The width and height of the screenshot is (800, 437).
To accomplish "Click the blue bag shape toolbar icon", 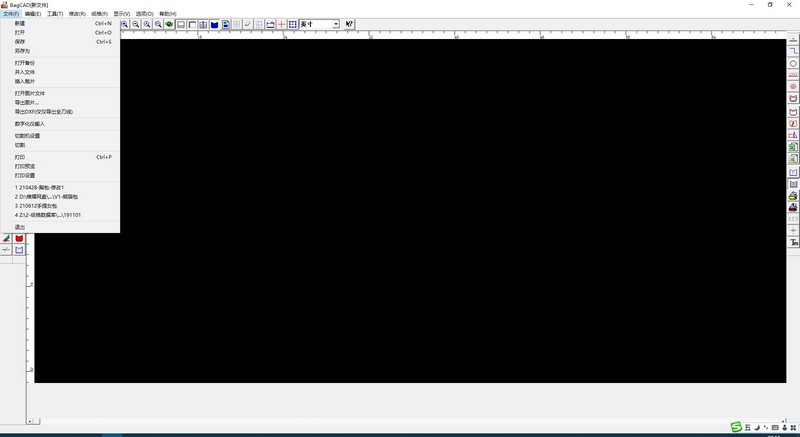I will coord(214,24).
